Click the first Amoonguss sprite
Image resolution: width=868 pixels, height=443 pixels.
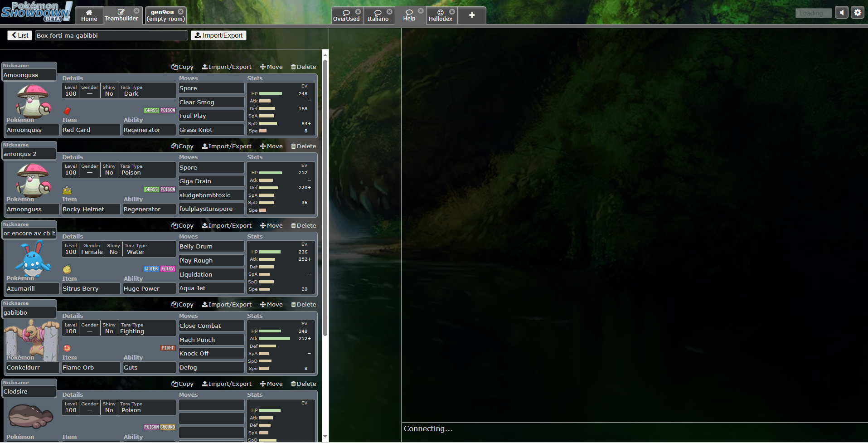33,101
